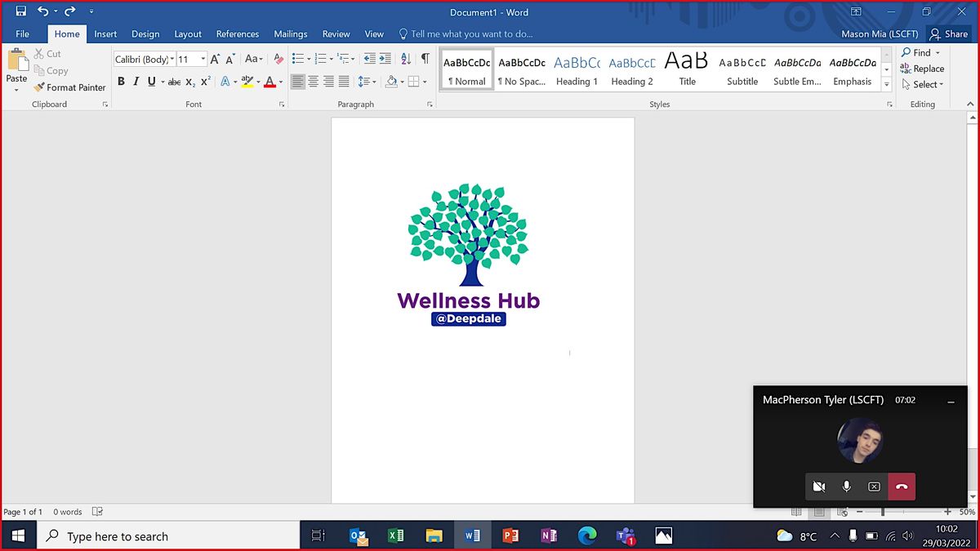Open the Review tab

pos(336,34)
